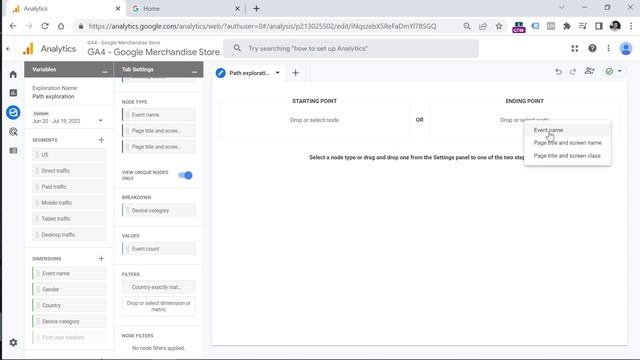
Task: Click the share exploration icon
Action: pos(589,71)
